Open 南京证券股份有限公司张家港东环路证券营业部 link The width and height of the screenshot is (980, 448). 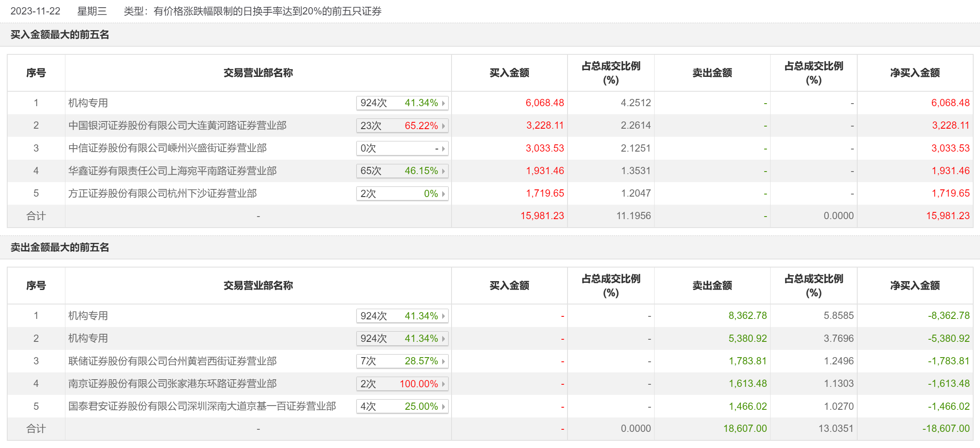[172, 384]
